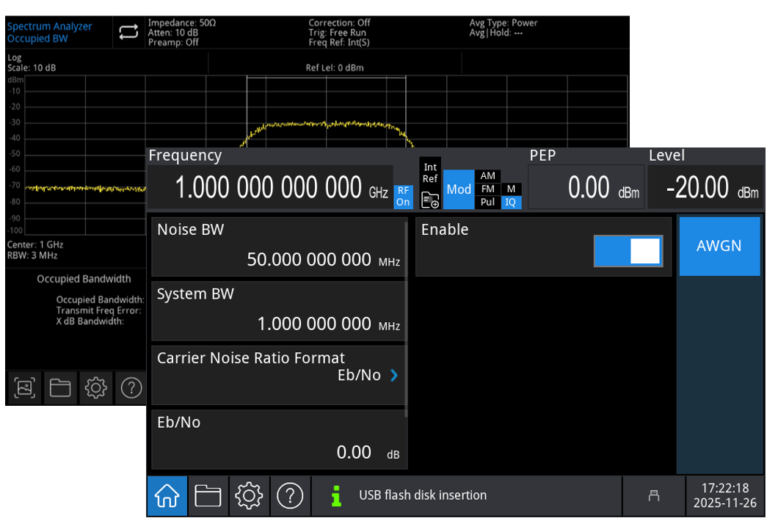The image size is (778, 532).
Task: Click USB device icon in status bar
Action: (x=653, y=496)
